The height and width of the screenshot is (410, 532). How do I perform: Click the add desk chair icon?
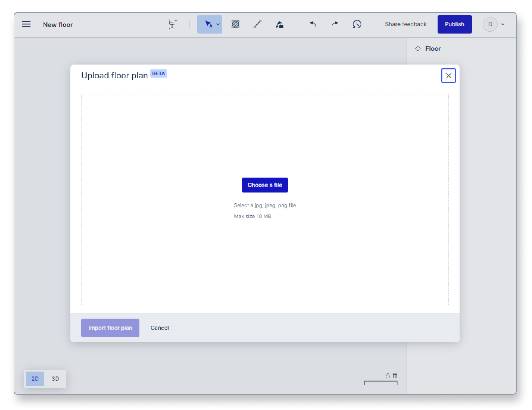coord(173,24)
